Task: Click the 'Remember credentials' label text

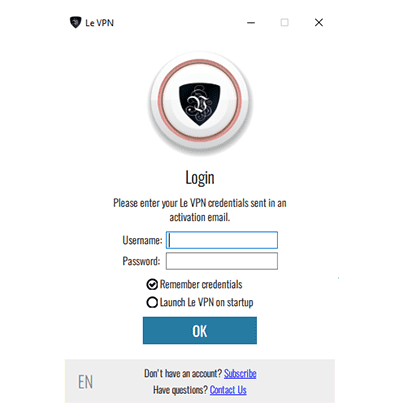Action: tap(201, 284)
